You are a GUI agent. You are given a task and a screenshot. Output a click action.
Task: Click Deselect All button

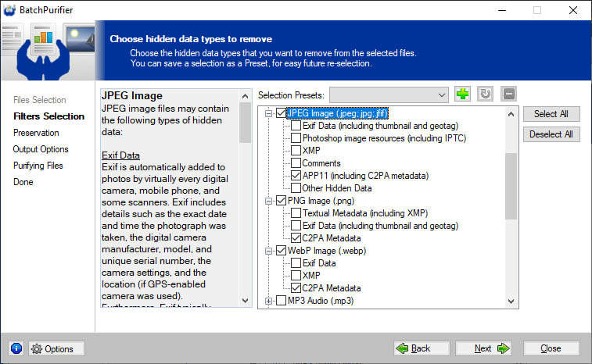tap(551, 134)
